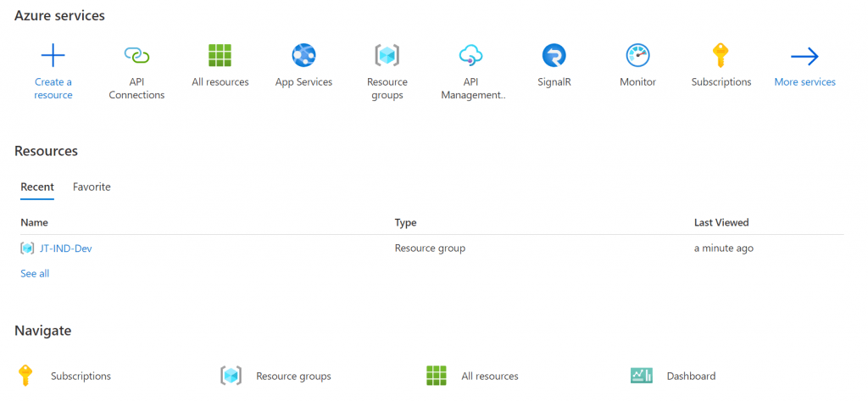Open the API Connections service icon
Image resolution: width=868 pixels, height=402 pixels.
pos(136,55)
